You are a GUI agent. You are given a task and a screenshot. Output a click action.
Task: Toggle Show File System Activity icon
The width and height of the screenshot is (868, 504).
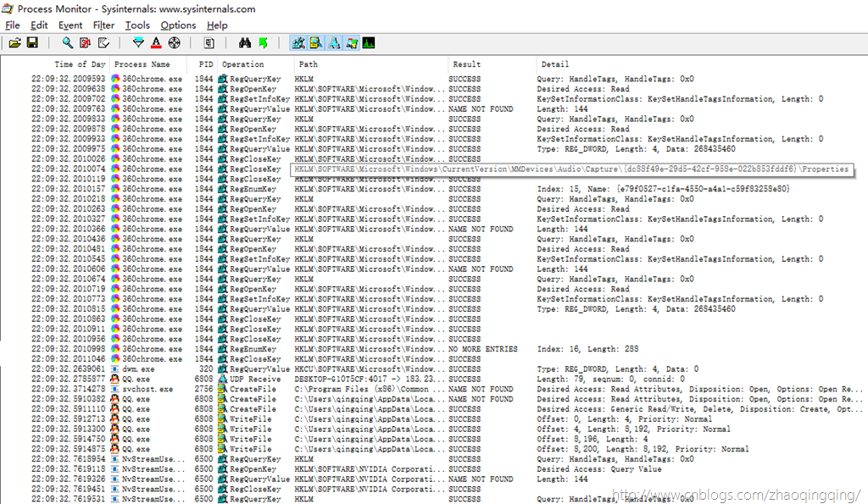pyautogui.click(x=316, y=42)
